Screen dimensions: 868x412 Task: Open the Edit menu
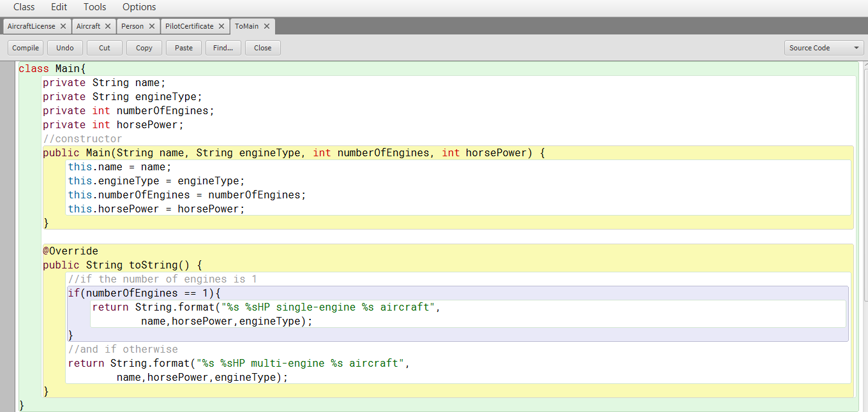point(59,7)
